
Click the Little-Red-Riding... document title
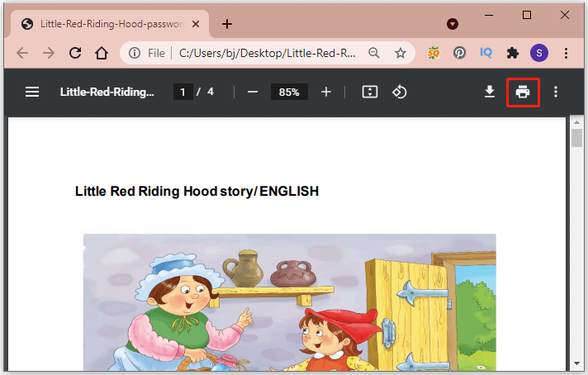pos(107,92)
